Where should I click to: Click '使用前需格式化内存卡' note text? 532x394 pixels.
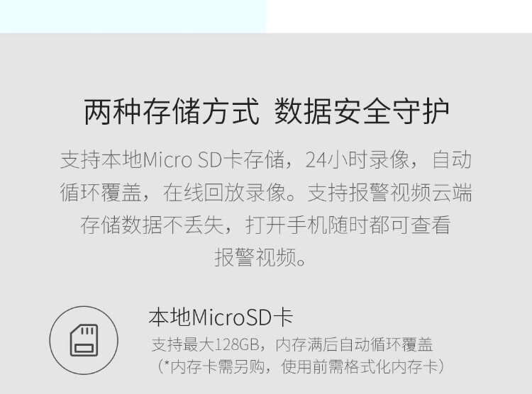pos(360,366)
